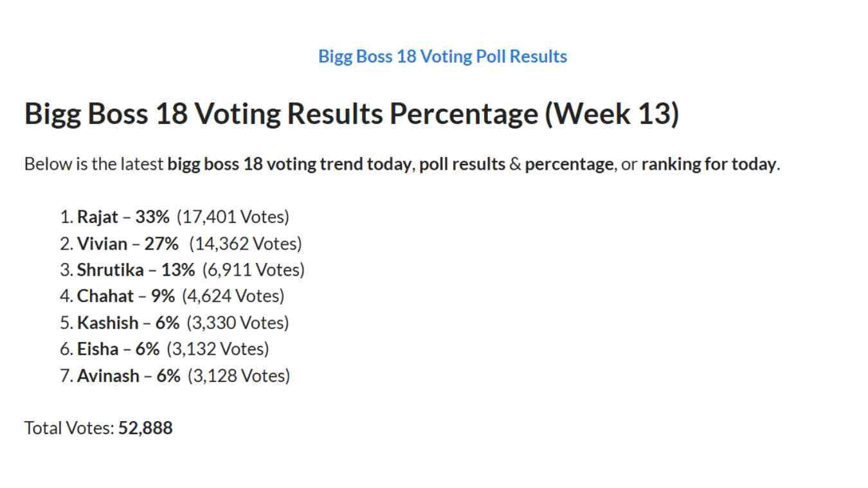The width and height of the screenshot is (868, 488).
Task: Select the bold 'bigg boss 18 voting trend today' text
Action: (x=289, y=164)
